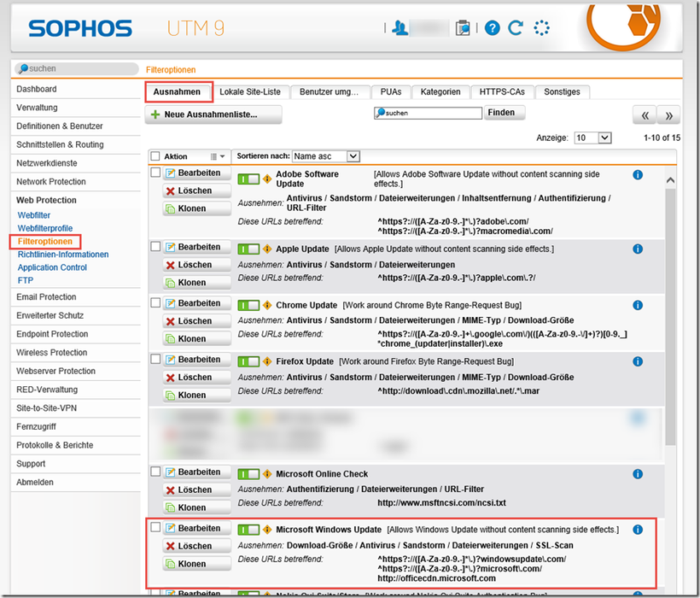This screenshot has width=700, height=598.
Task: Switch to the Lokale Site-Liste tab
Action: [x=250, y=92]
